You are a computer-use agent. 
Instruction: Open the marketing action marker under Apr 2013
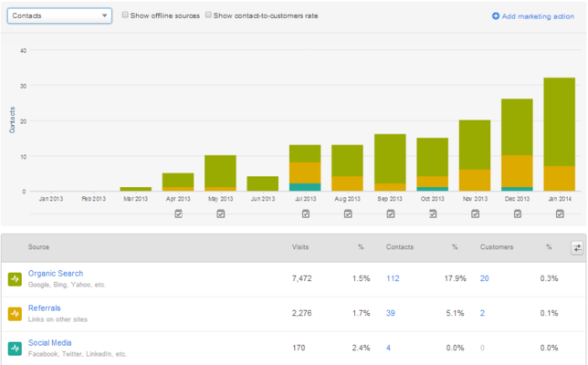[179, 214]
